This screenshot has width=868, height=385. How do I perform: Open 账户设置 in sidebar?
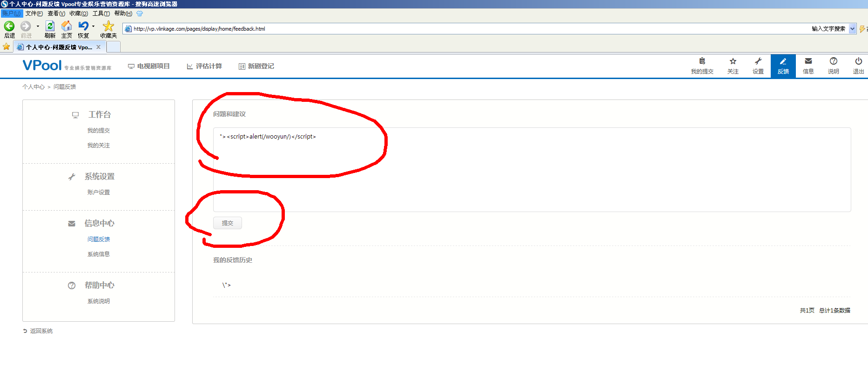[99, 192]
